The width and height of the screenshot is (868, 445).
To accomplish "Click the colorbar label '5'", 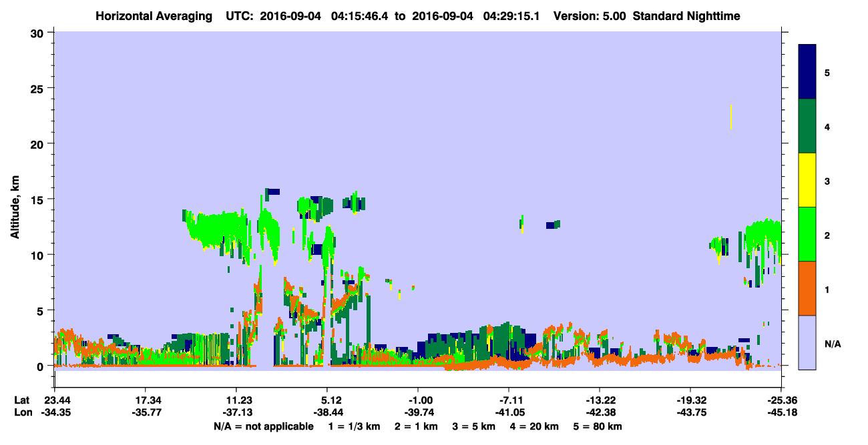I will (827, 72).
